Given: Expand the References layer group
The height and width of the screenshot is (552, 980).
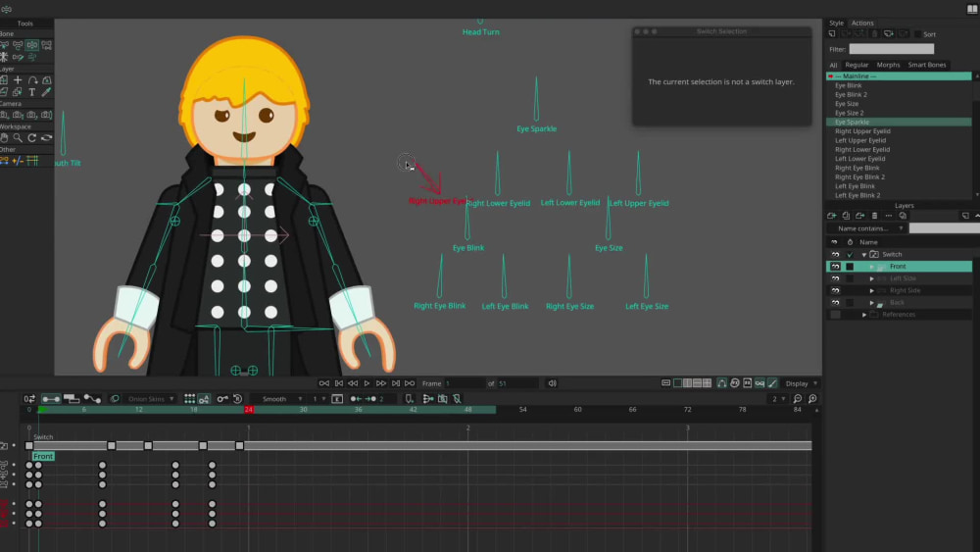Looking at the screenshot, I should (864, 315).
